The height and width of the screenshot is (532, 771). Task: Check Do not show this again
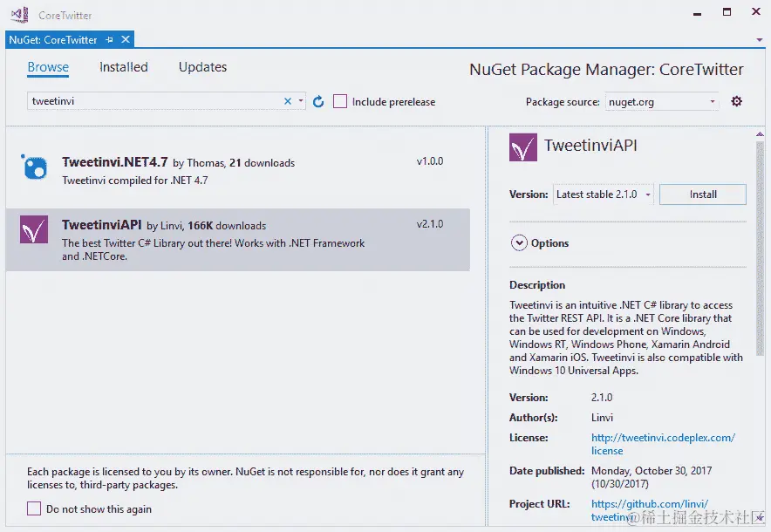pyautogui.click(x=34, y=508)
